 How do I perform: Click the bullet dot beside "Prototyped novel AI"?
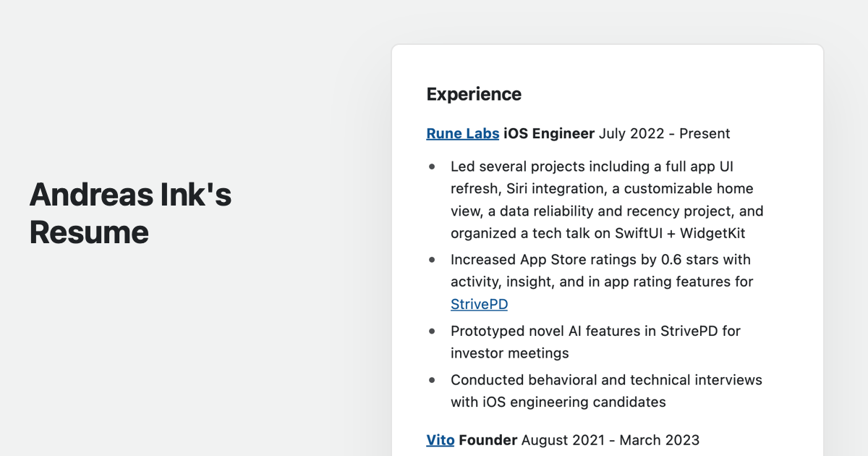(433, 331)
